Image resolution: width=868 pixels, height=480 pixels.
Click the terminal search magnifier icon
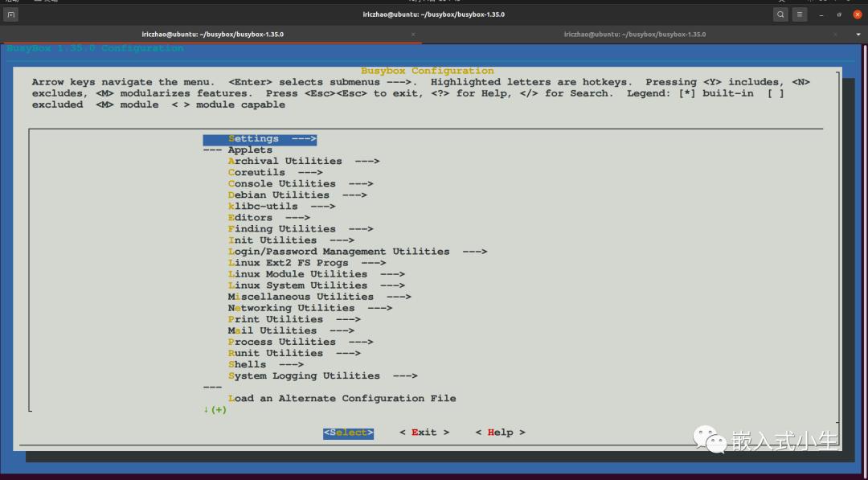(x=780, y=14)
